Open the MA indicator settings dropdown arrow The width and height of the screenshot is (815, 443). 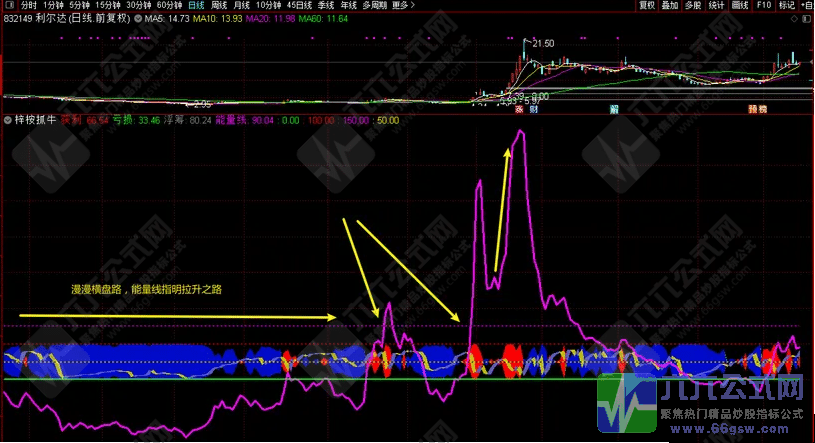pyautogui.click(x=138, y=19)
